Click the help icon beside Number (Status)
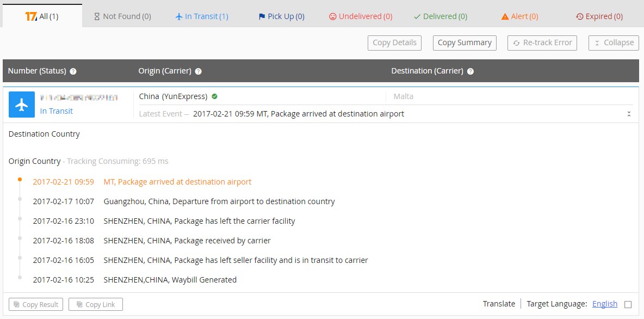The image size is (644, 319). pos(73,71)
